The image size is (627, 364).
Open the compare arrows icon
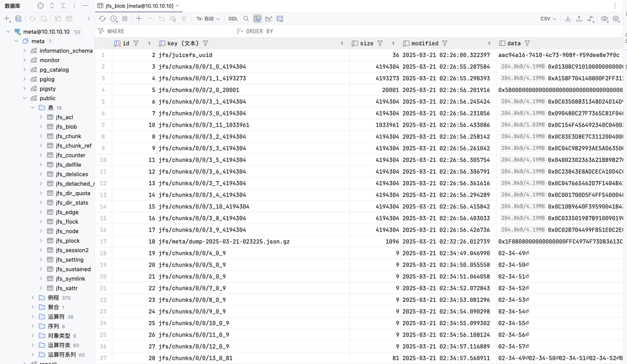[x=590, y=19]
